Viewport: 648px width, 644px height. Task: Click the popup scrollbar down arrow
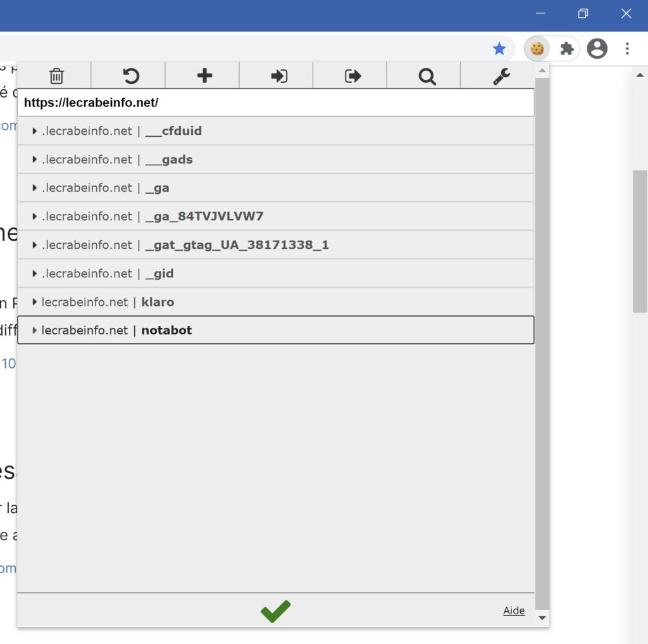[x=542, y=617]
